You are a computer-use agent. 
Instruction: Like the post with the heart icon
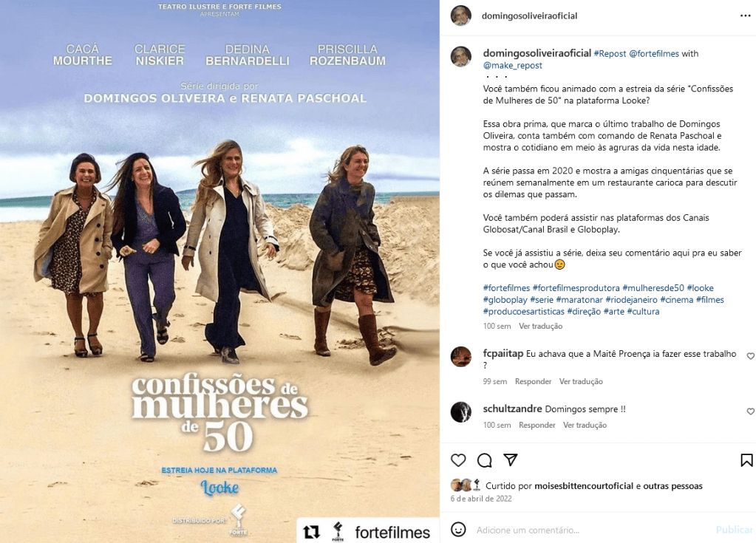pos(458,460)
